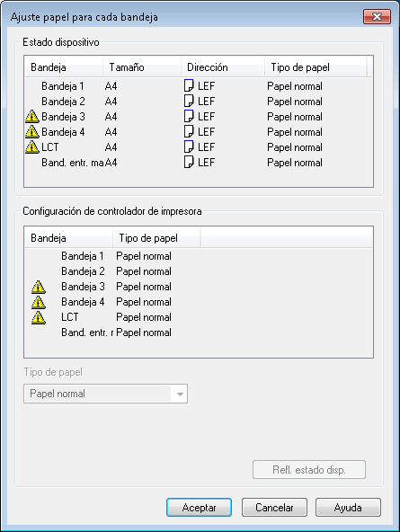Open Ayuda help button
This screenshot has height=532, width=400.
pyautogui.click(x=348, y=507)
